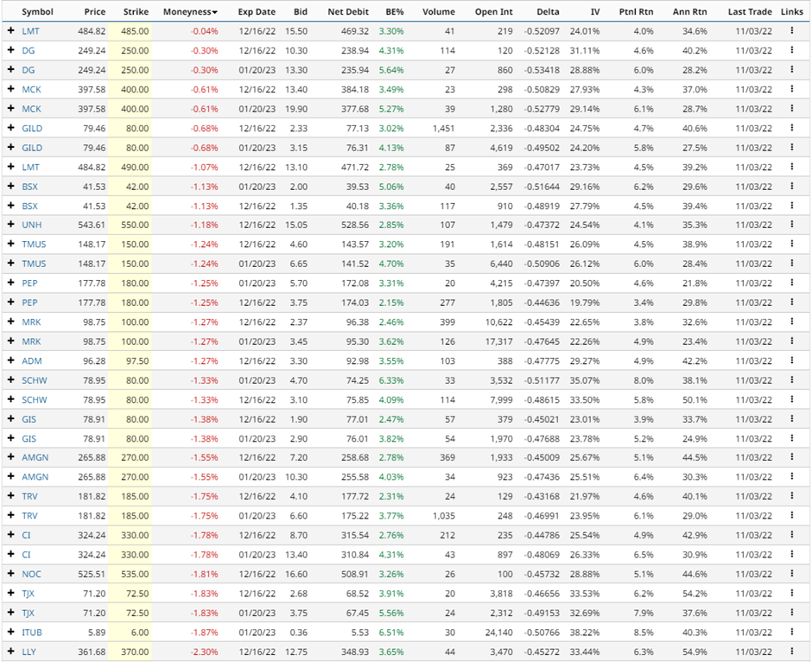Viewport: 812px width, 662px height.
Task: Open the links menu for MRK 12/16/22 row
Action: click(792, 321)
